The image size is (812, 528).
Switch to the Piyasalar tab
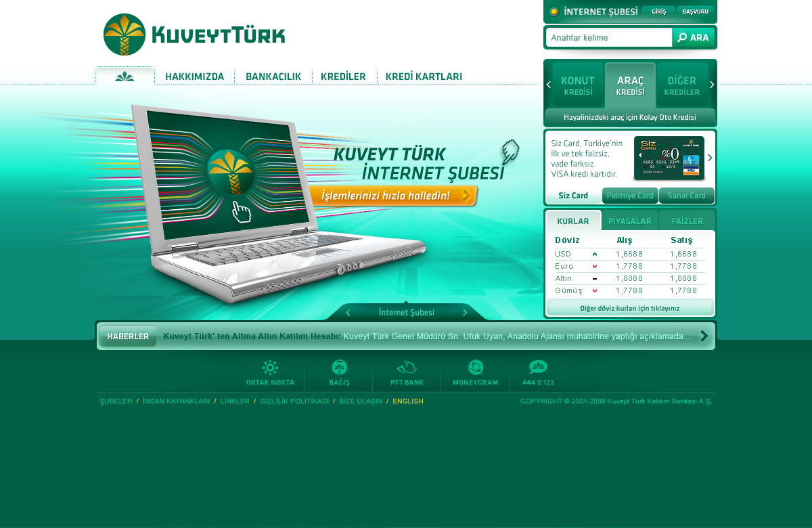[x=629, y=221]
